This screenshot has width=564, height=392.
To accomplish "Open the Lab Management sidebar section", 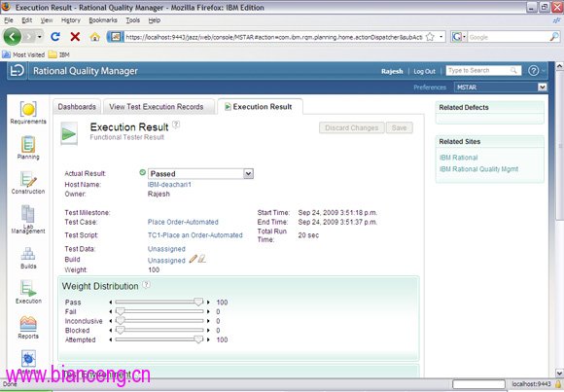I will click(x=28, y=220).
